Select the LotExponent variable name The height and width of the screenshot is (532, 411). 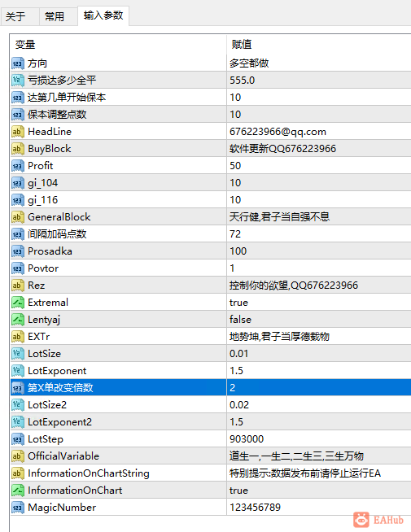(x=57, y=370)
